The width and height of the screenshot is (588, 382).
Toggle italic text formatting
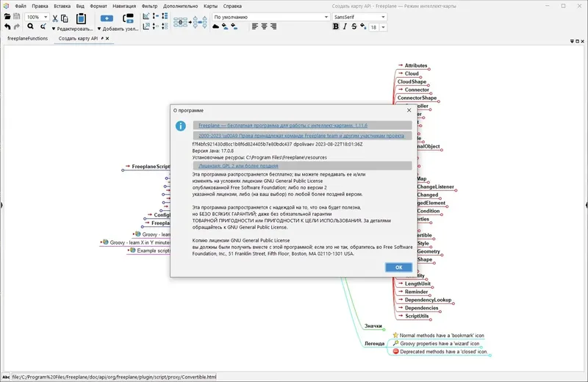pyautogui.click(x=345, y=26)
